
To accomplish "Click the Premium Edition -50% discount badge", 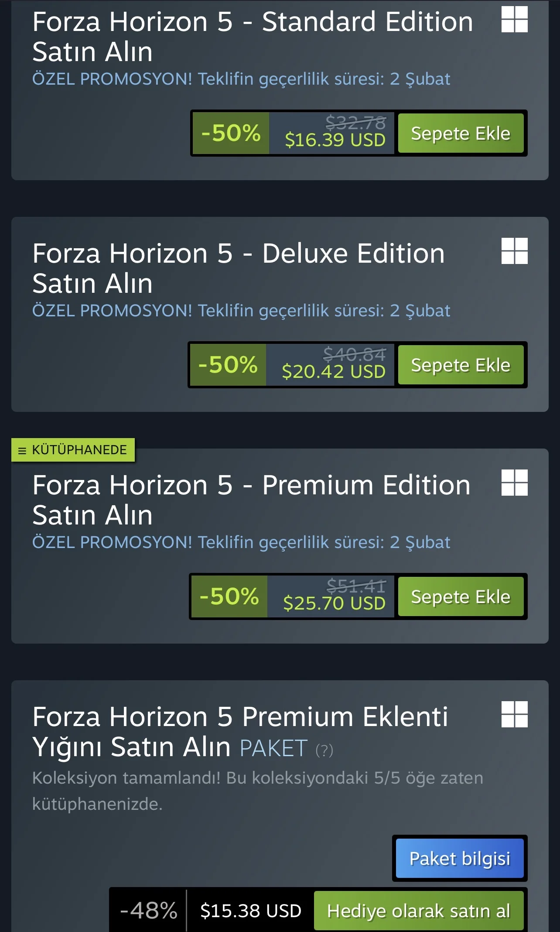I will pyautogui.click(x=229, y=596).
